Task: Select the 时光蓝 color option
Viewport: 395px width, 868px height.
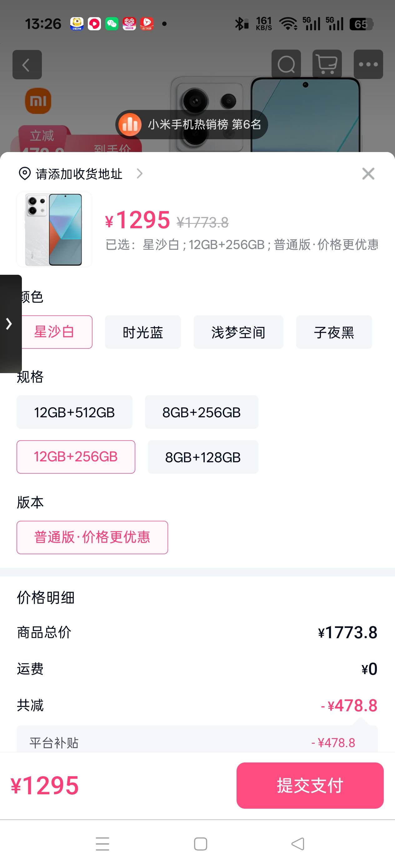Action: click(143, 332)
